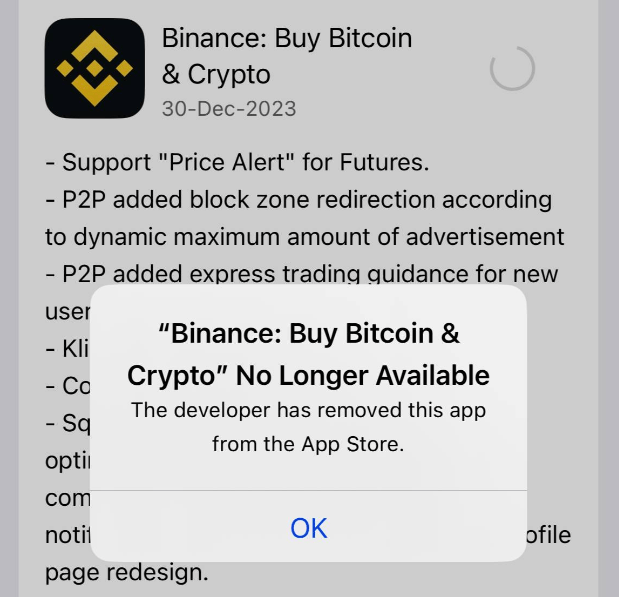Click the 30-Dec-2023 update date

point(229,108)
